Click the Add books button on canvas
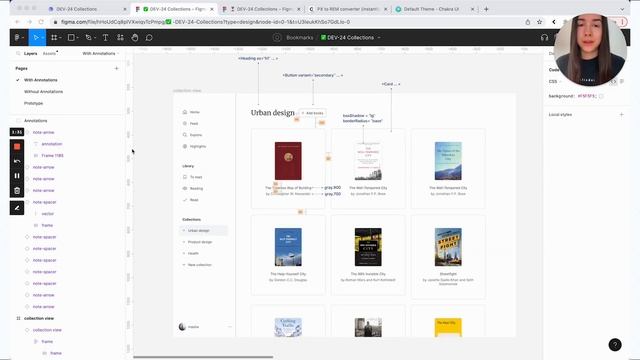 pyautogui.click(x=313, y=113)
